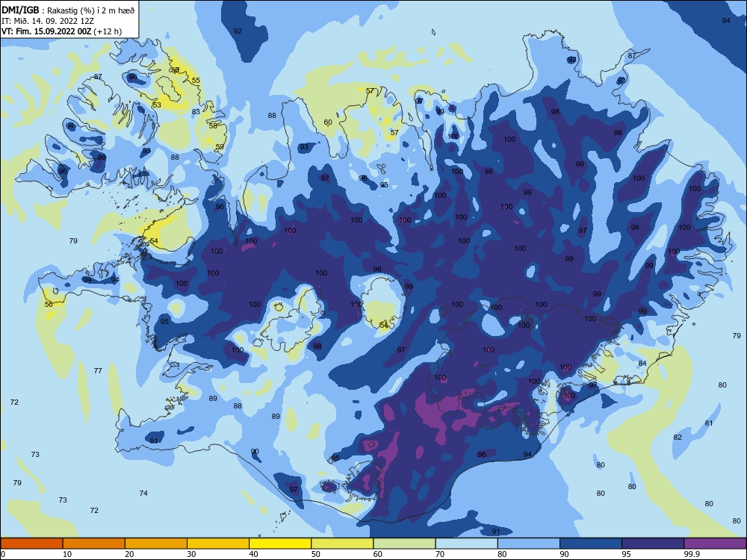747x560 pixels.
Task: Click the lightest blue 70–80 legend swatch
Action: coord(466,544)
